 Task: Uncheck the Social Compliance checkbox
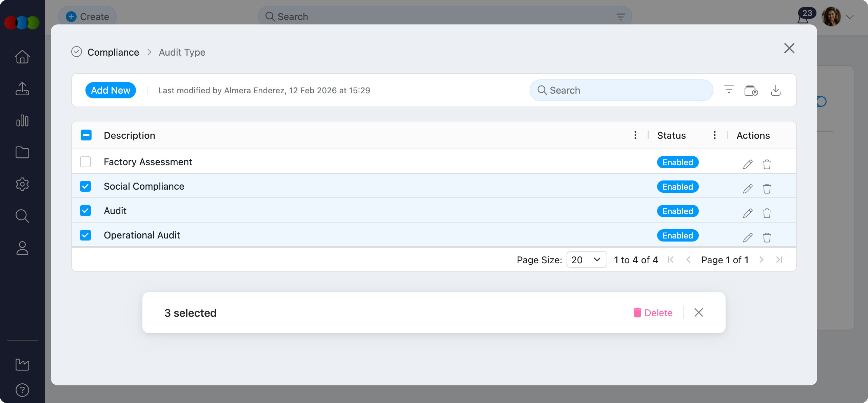(85, 186)
